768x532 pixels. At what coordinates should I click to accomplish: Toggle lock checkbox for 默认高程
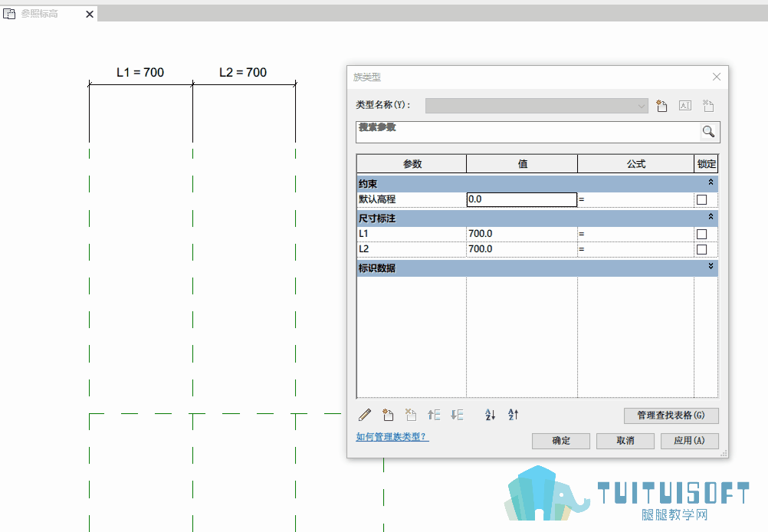pos(702,200)
